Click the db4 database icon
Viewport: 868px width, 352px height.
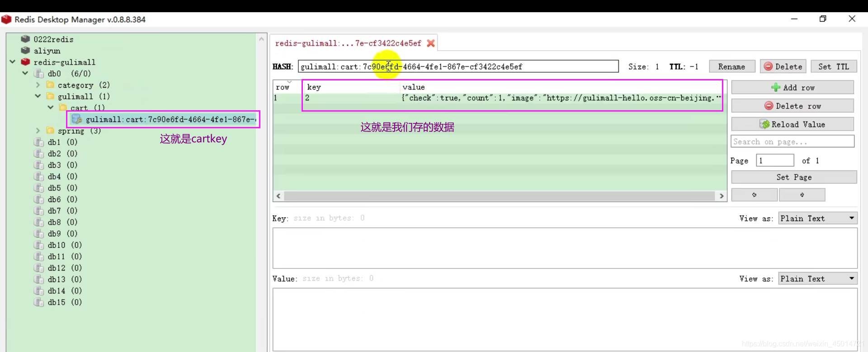point(39,176)
